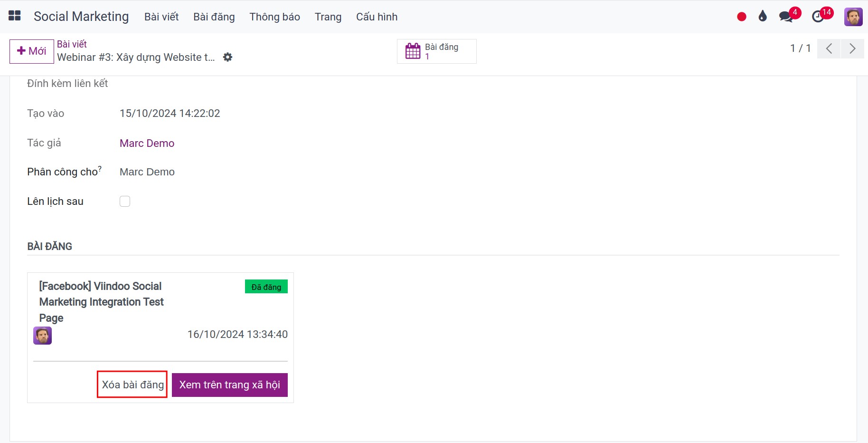Image resolution: width=868 pixels, height=443 pixels.
Task: Open the Thông báo menu
Action: pyautogui.click(x=274, y=17)
